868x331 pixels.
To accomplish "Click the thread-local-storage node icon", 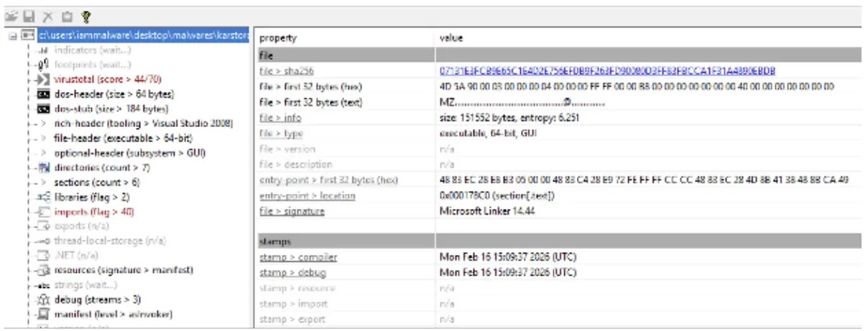I will coord(42,241).
